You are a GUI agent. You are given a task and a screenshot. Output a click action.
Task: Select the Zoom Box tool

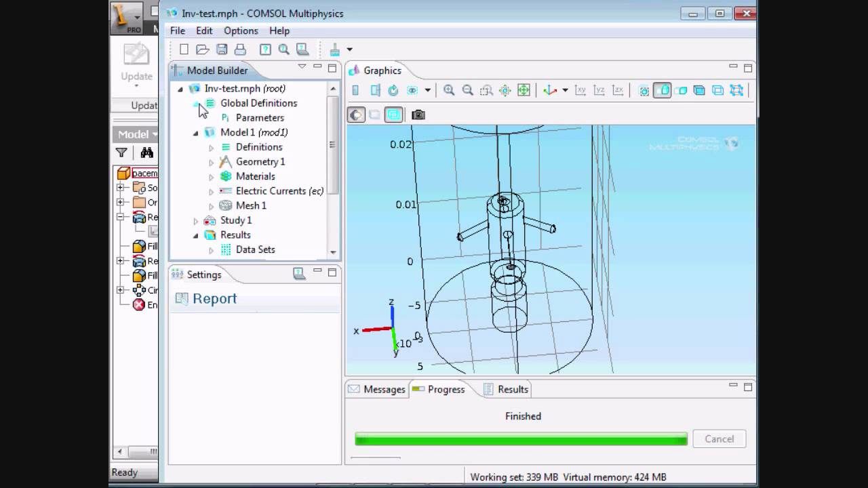tap(486, 90)
